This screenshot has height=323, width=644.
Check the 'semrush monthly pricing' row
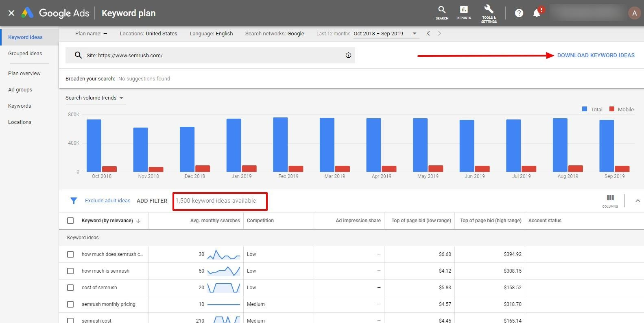pos(70,304)
